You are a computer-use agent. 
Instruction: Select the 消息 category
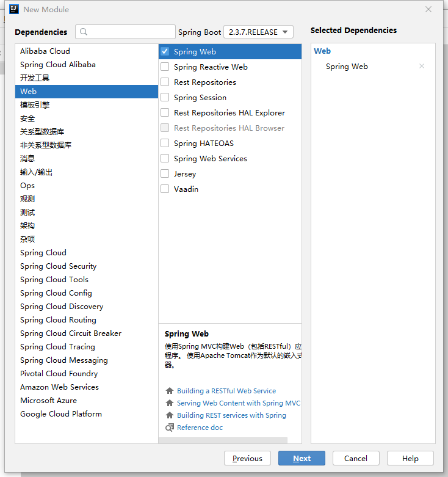click(87, 159)
